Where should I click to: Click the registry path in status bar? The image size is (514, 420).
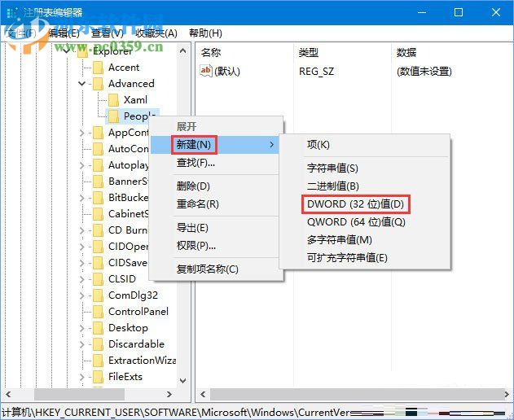click(x=177, y=413)
